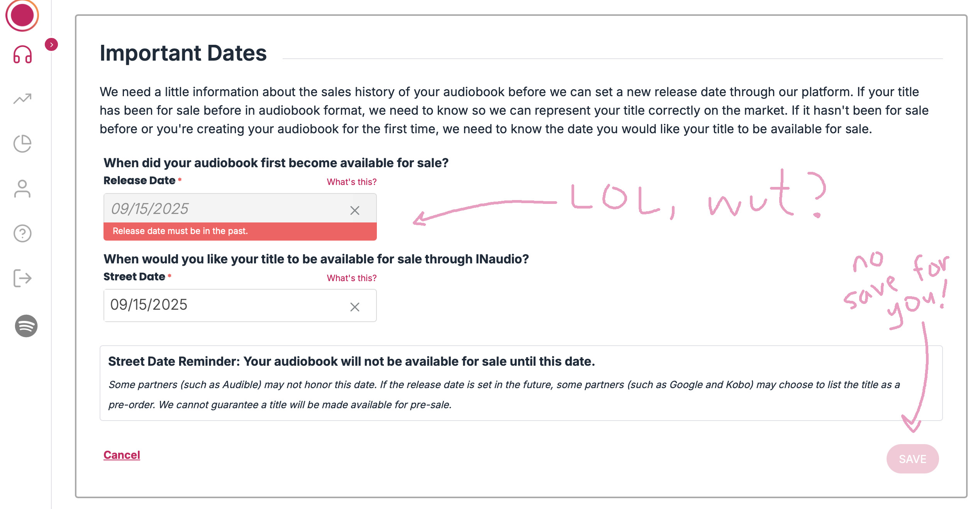Image resolution: width=980 pixels, height=509 pixels.
Task: Clear the Release Date field value
Action: (x=354, y=210)
